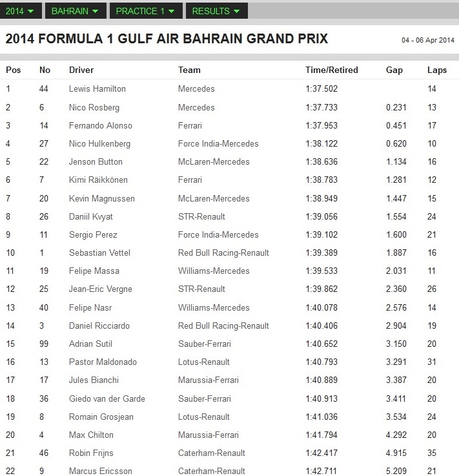Select driver Lewis Hamilton

click(97, 88)
